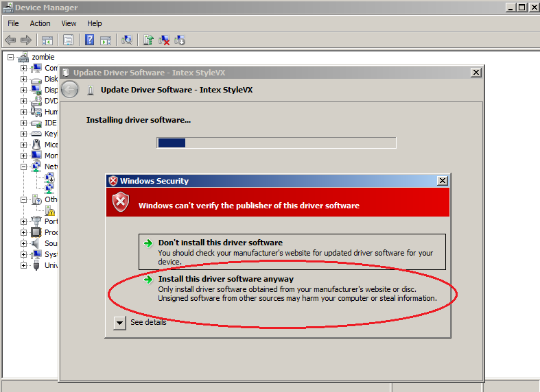
Task: Expand the Keyboards tree node
Action: pos(23,134)
